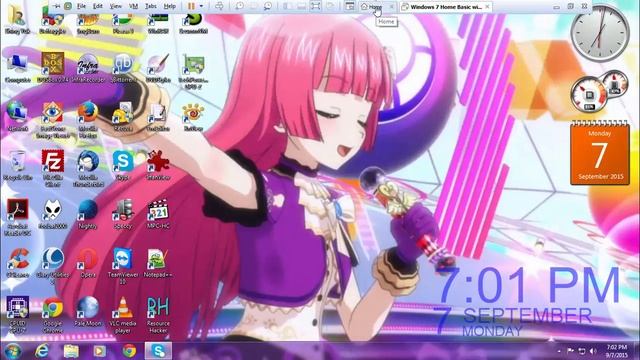Open the File menu in VMware toolbar

point(81,6)
